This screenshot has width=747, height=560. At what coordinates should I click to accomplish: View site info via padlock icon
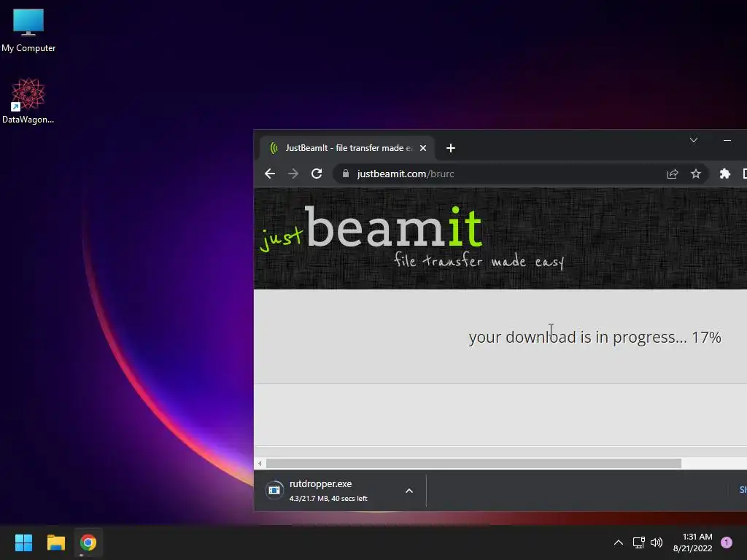346,174
